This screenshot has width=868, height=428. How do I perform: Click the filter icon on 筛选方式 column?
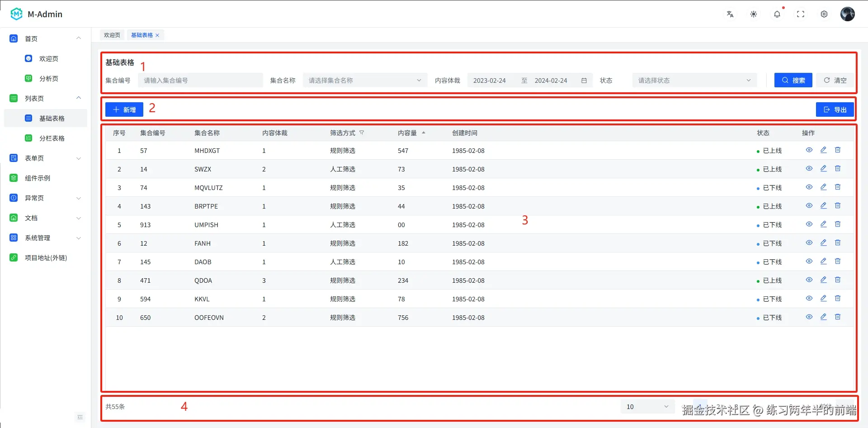click(362, 133)
